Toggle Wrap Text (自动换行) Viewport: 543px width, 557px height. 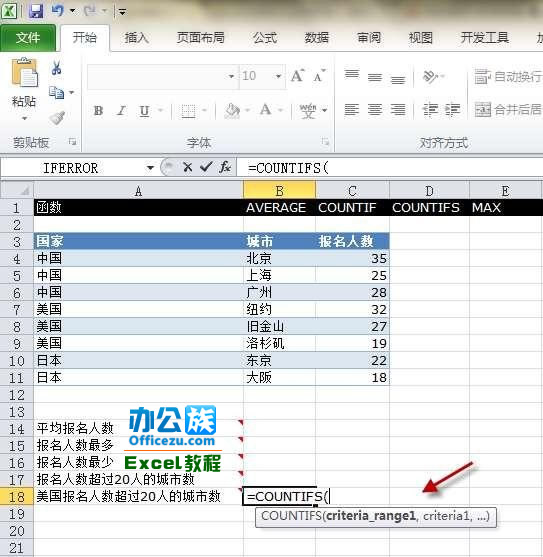point(508,76)
